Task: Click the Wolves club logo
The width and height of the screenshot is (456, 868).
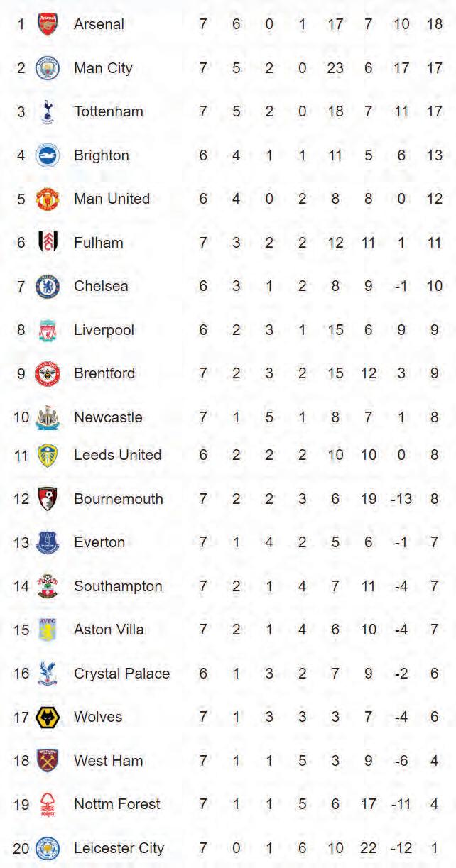Action: coord(48,717)
